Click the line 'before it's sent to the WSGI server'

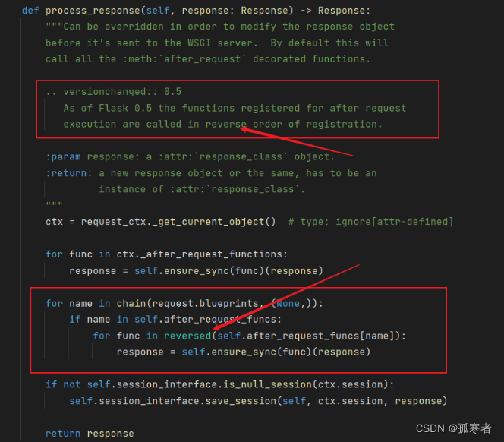tap(217, 43)
